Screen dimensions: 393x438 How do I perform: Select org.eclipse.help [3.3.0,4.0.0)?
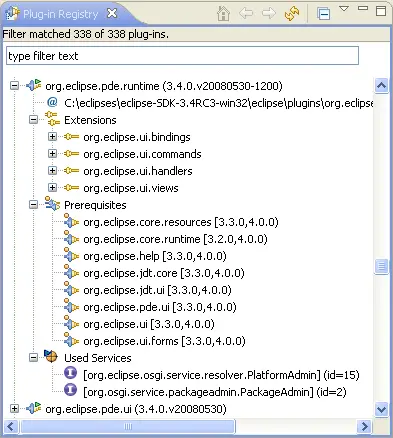(x=155, y=256)
